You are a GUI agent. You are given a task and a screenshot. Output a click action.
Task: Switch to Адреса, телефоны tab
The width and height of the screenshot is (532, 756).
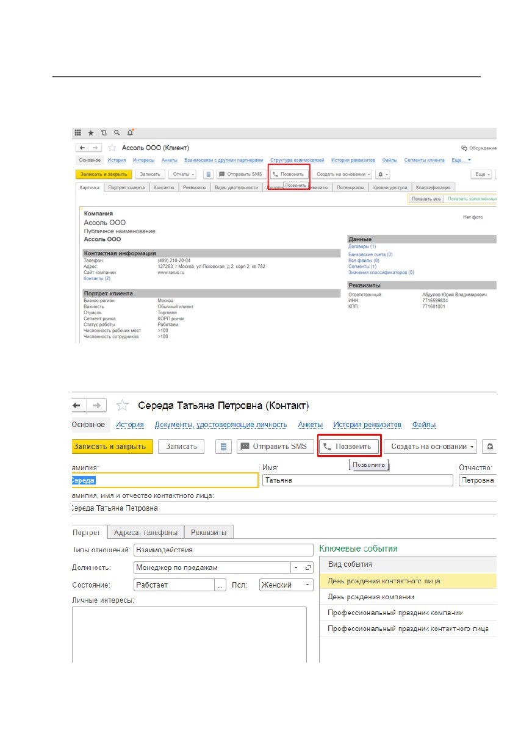(145, 532)
